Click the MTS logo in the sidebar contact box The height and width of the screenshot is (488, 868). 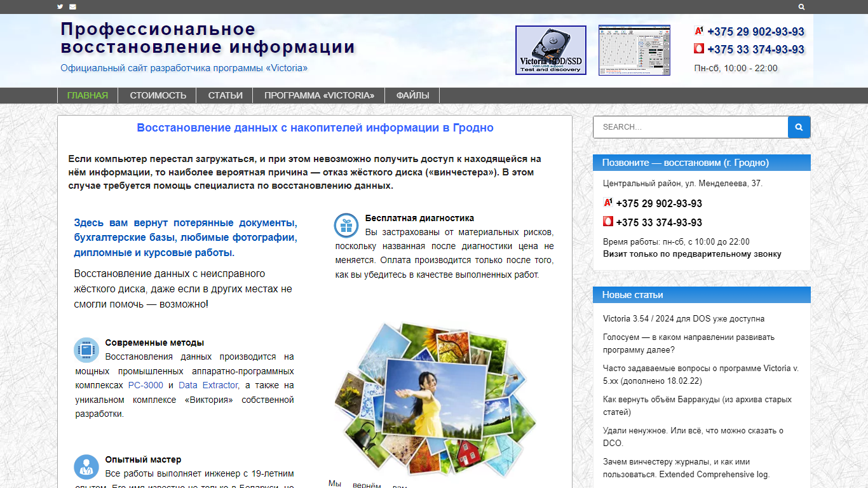click(608, 222)
